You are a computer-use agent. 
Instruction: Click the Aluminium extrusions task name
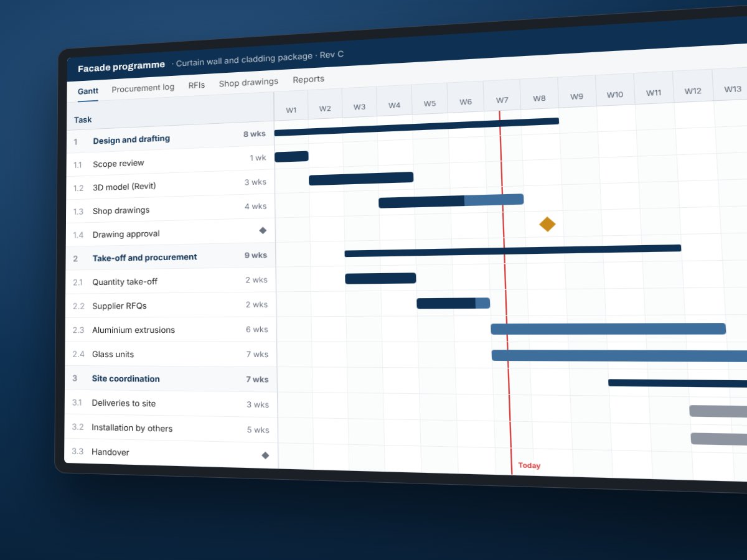(x=134, y=330)
